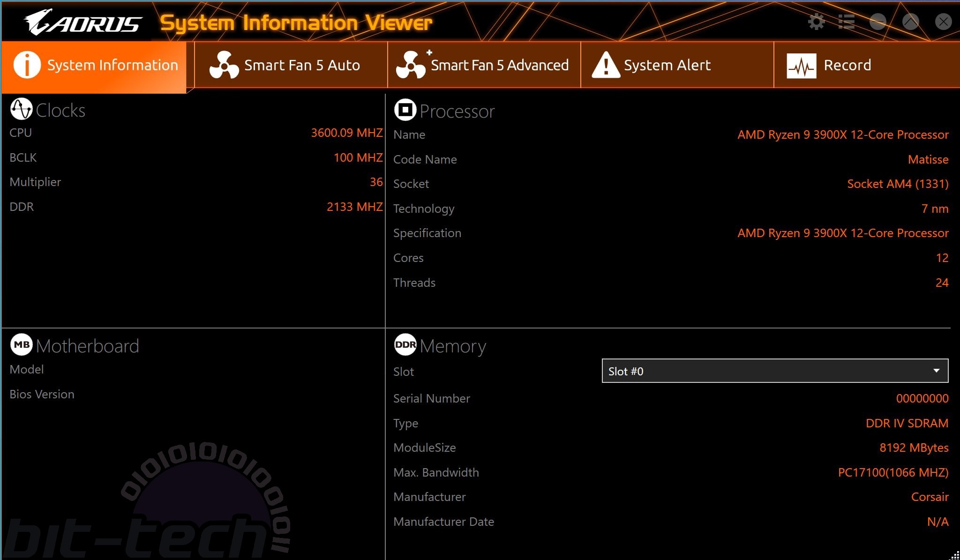Click the System Alert warning triangle icon
Image resolution: width=960 pixels, height=560 pixels.
pyautogui.click(x=606, y=65)
